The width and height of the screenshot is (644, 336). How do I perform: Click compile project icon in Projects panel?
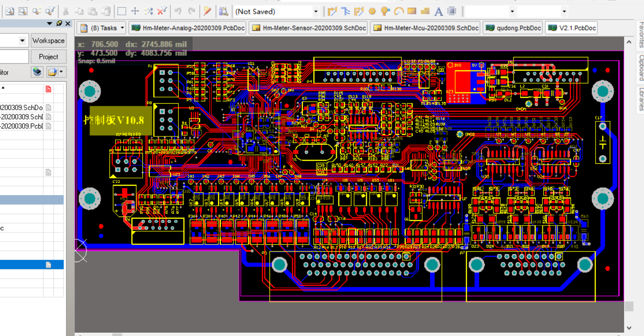37,72
